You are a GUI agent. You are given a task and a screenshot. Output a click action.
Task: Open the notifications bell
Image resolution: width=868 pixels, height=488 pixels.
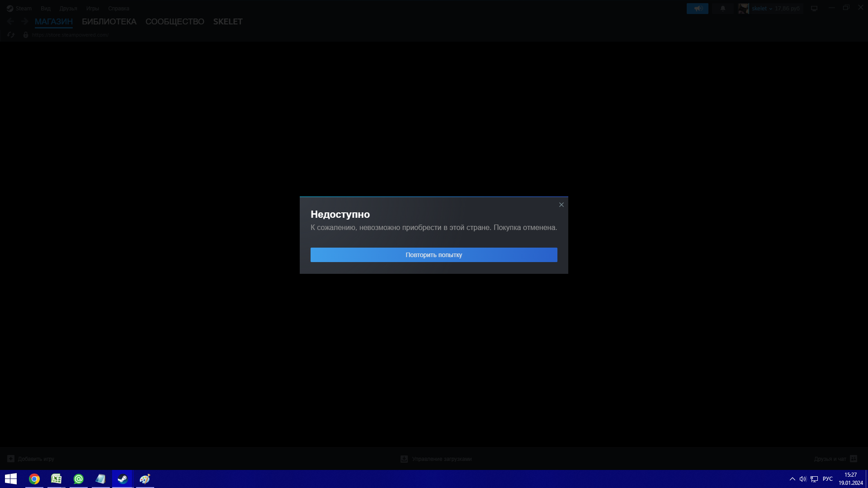[722, 8]
